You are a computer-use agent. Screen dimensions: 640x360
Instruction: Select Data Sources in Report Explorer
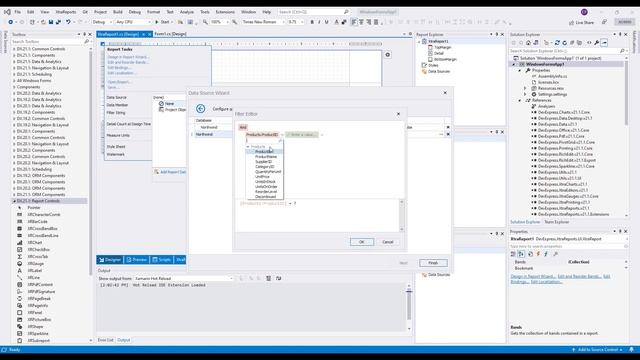[439, 71]
